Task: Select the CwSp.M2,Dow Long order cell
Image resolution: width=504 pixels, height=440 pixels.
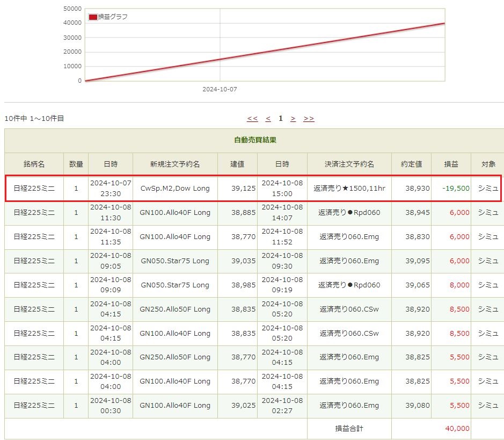Action: pyautogui.click(x=175, y=189)
